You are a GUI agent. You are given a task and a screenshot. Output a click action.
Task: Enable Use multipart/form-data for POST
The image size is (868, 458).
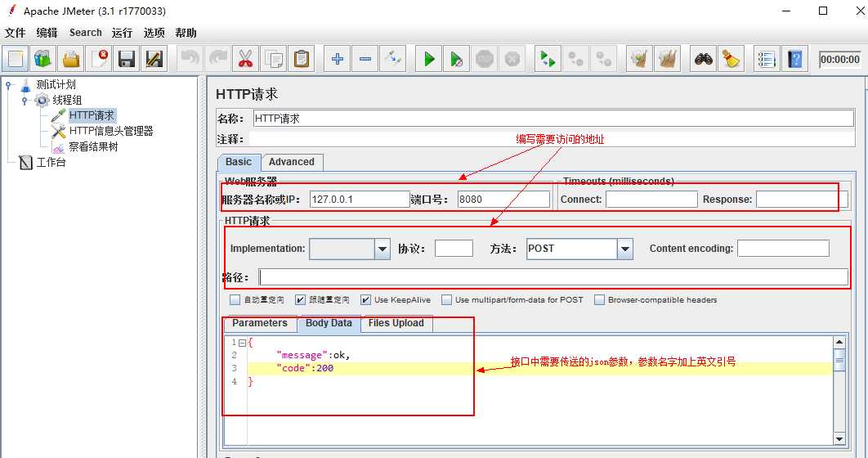[447, 299]
